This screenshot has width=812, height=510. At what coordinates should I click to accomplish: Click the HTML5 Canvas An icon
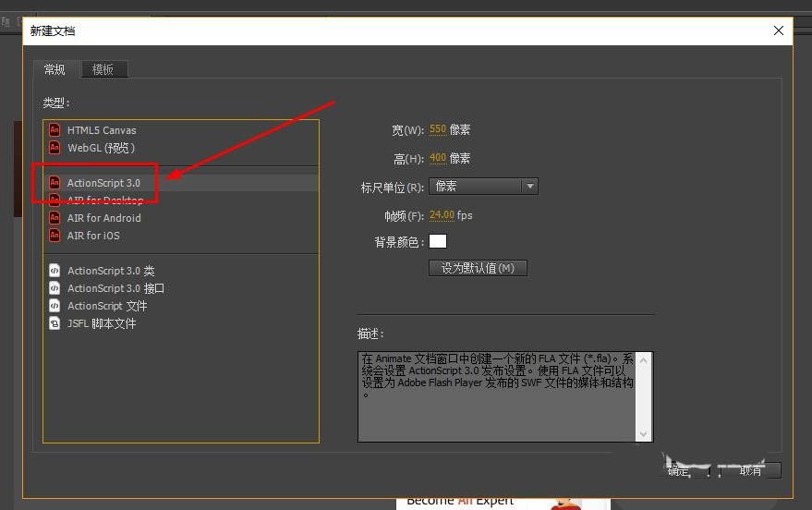pos(55,129)
